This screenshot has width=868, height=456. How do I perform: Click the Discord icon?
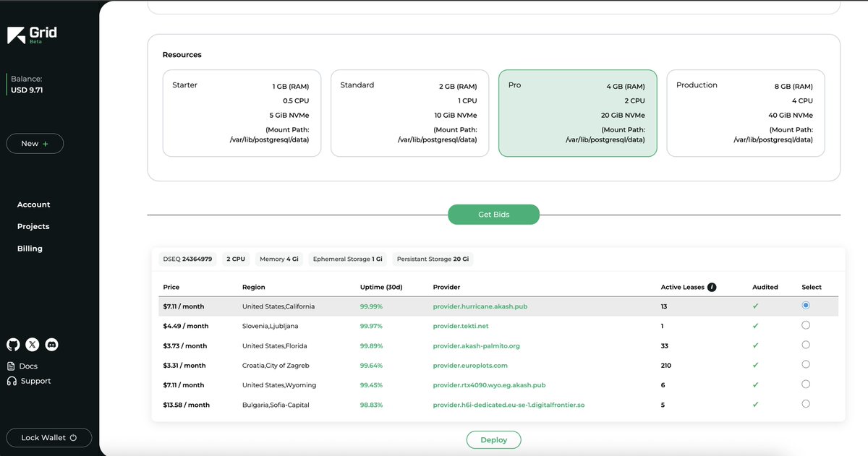tap(51, 344)
